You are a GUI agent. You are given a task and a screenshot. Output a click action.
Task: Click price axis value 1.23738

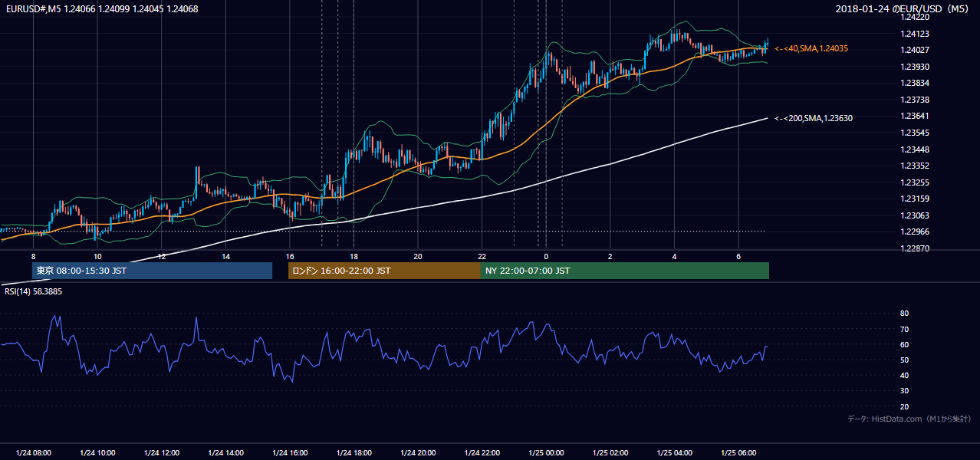click(915, 100)
